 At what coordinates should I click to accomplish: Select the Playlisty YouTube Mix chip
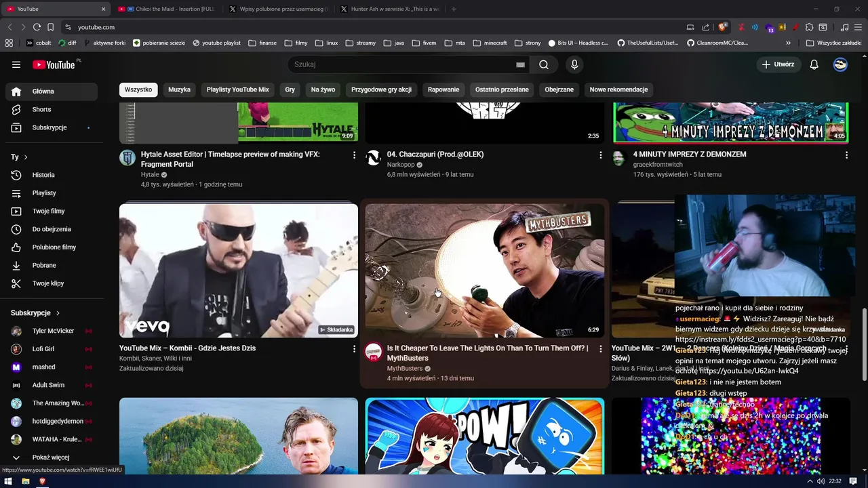(238, 89)
